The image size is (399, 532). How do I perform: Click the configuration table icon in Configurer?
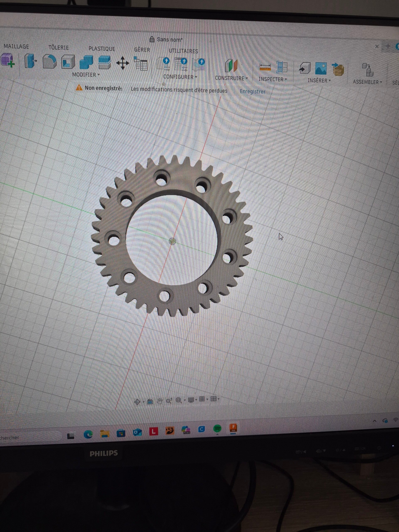181,64
